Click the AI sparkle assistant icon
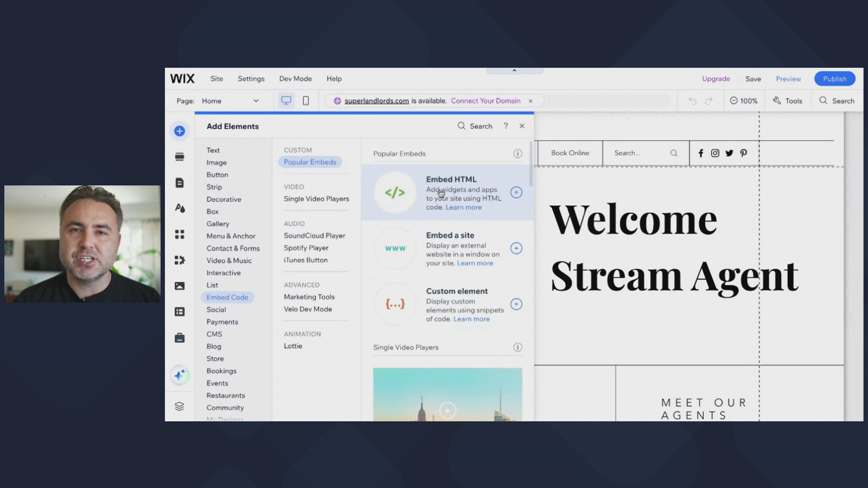 tap(179, 375)
